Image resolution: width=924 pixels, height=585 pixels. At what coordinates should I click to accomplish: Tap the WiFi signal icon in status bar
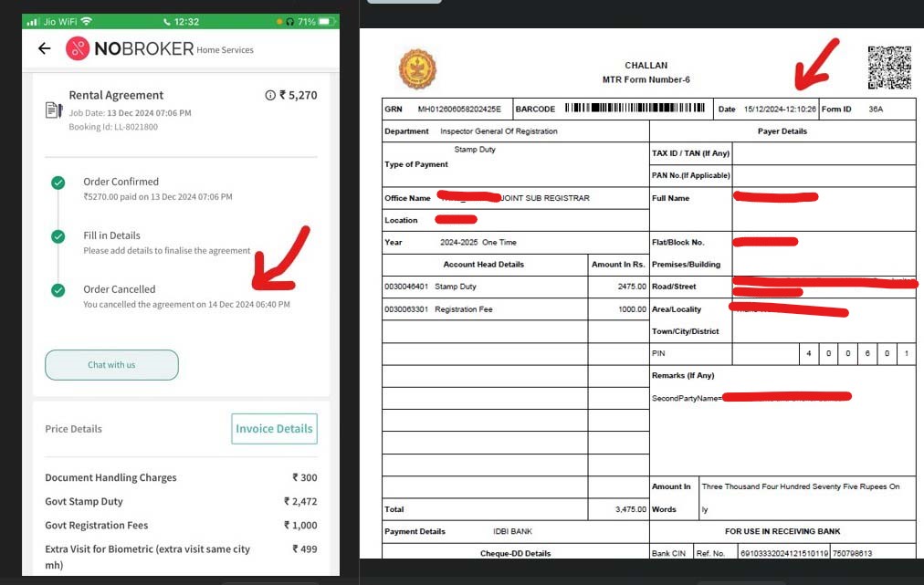(x=86, y=21)
